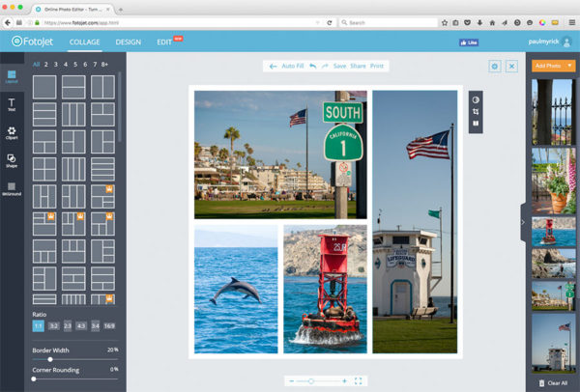
Task: Zoom in with the plus icon
Action: coord(344,381)
